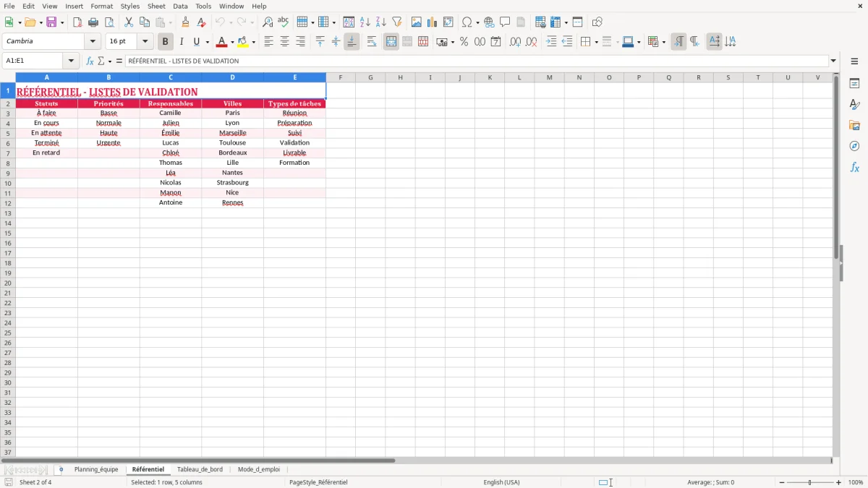
Task: Expand the formula bar
Action: tap(833, 61)
